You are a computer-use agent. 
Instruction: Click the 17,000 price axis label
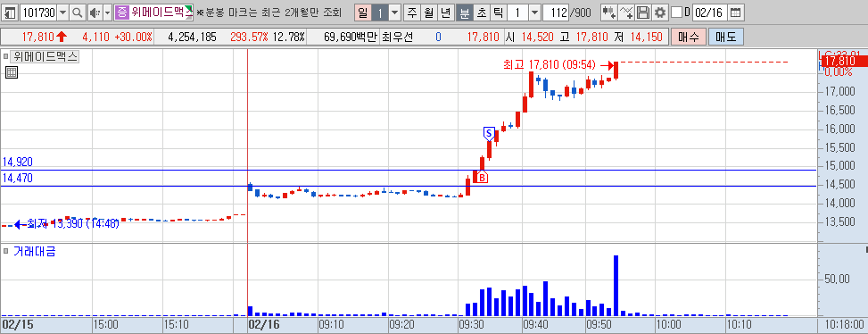click(x=839, y=91)
